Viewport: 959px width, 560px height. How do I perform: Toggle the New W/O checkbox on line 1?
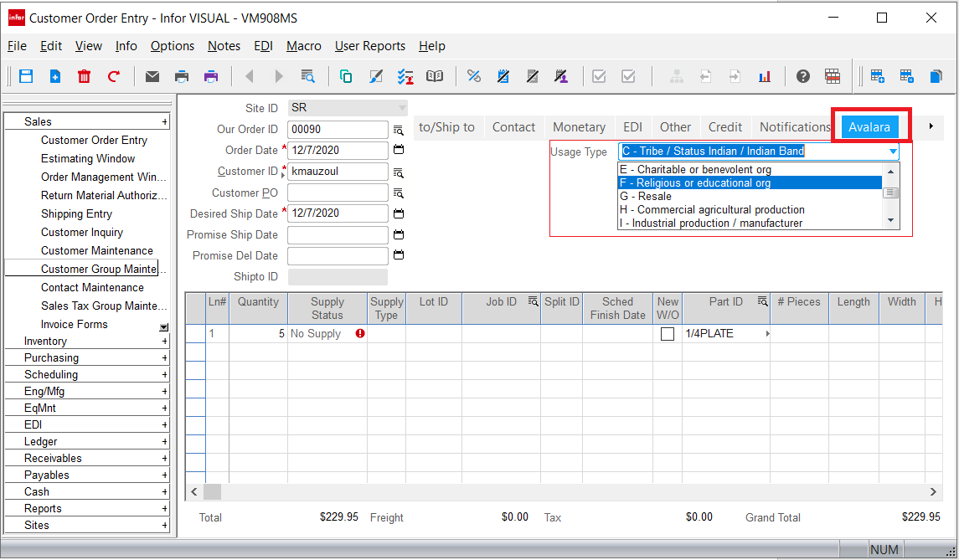pos(668,334)
